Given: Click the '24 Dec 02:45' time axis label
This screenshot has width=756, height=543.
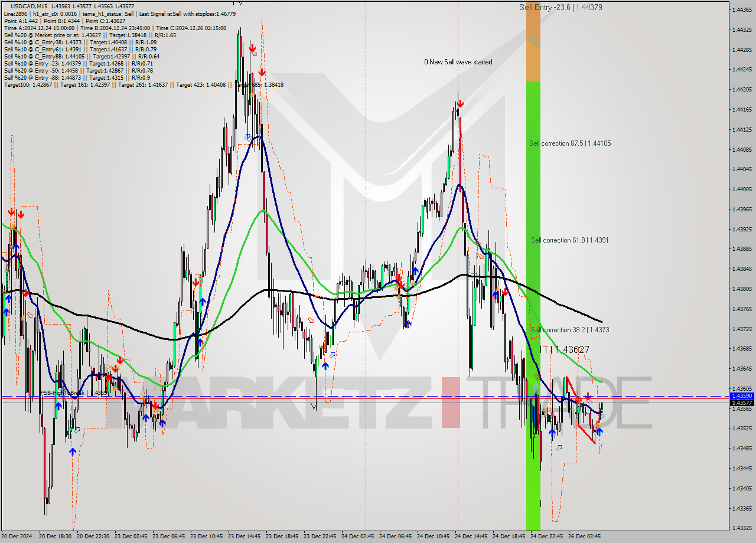Looking at the screenshot, I should click(357, 537).
